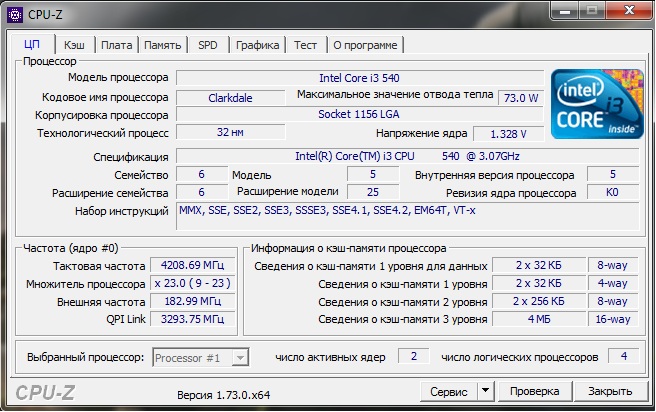Switch to the Плата tab
The image size is (656, 412).
pyautogui.click(x=117, y=45)
